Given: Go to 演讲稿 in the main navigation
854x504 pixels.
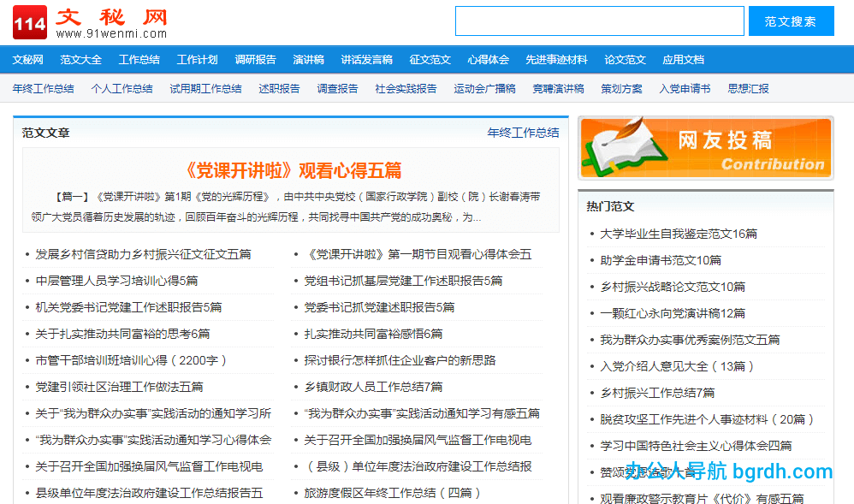Looking at the screenshot, I should (x=308, y=60).
